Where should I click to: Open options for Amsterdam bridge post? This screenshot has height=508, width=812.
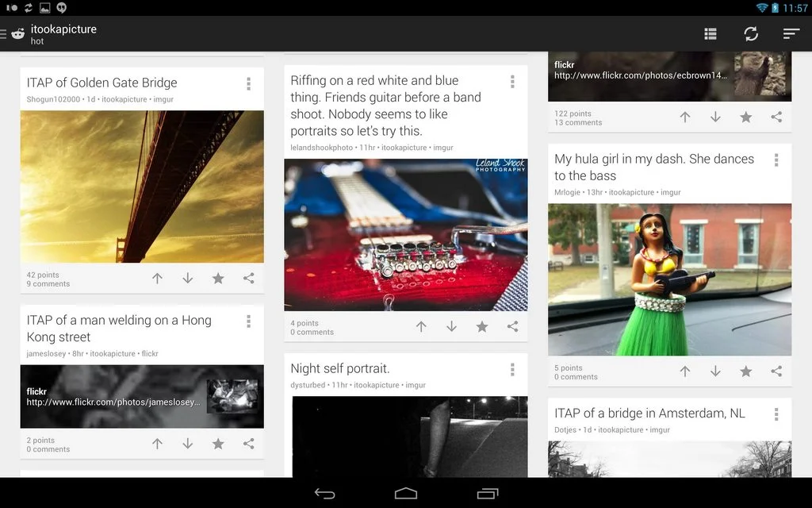pos(776,414)
